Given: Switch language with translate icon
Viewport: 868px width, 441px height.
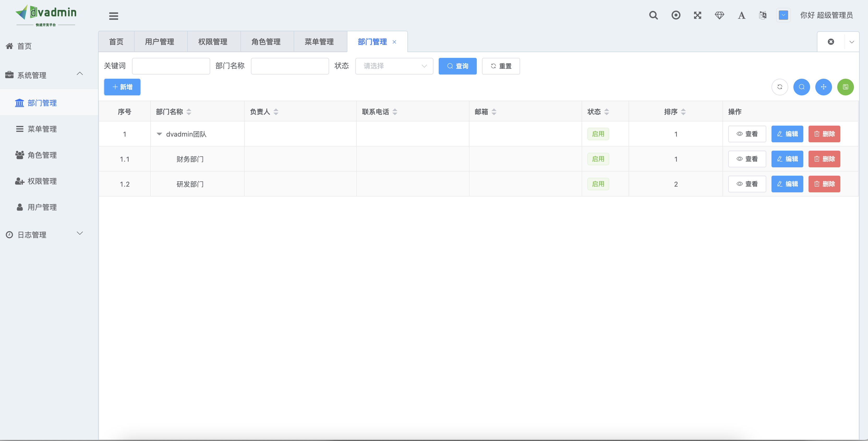Looking at the screenshot, I should [763, 15].
